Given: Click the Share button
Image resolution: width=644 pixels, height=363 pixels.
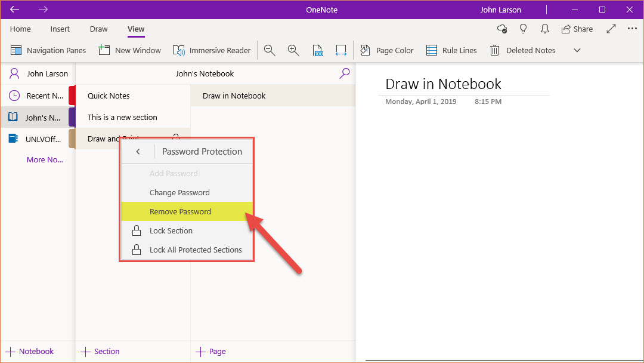Looking at the screenshot, I should click(577, 29).
